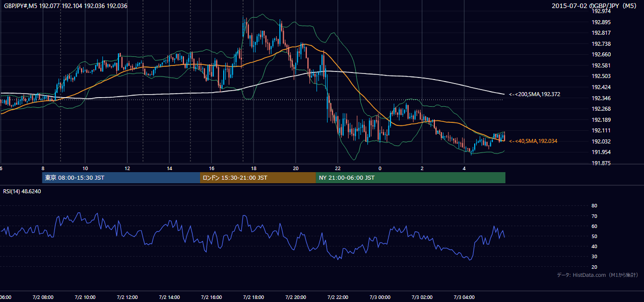Open the HistData.com data source credit
Image resolution: width=644 pixels, height=302 pixels.
pos(598,275)
